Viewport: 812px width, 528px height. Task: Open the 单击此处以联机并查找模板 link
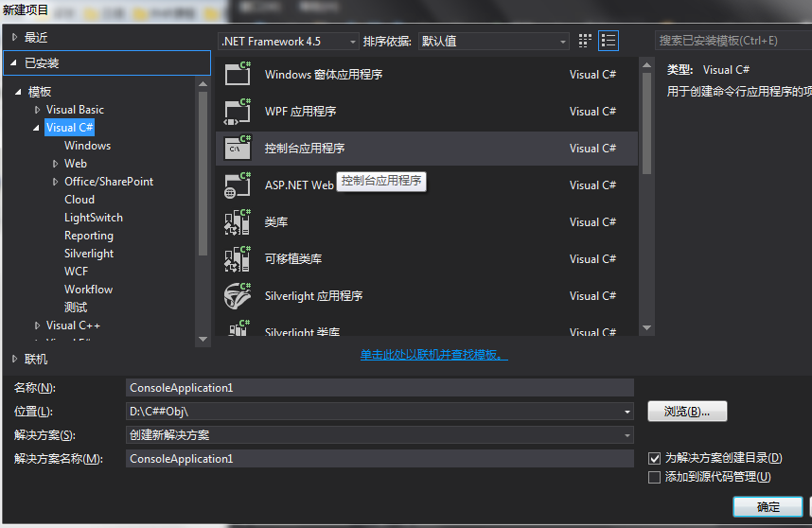pos(434,355)
